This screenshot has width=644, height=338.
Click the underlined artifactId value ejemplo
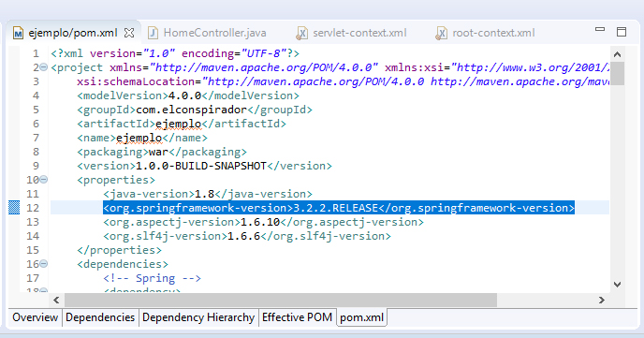click(x=179, y=124)
